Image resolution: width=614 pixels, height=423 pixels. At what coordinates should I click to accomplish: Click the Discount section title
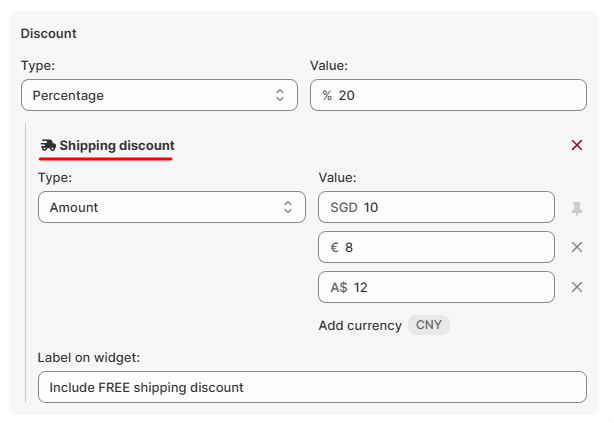click(x=49, y=33)
